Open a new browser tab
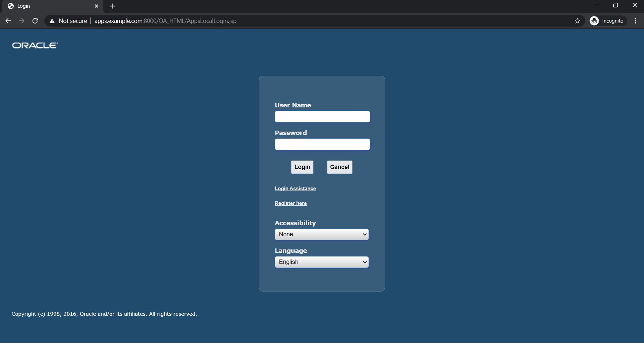This screenshot has width=644, height=343. click(x=112, y=6)
